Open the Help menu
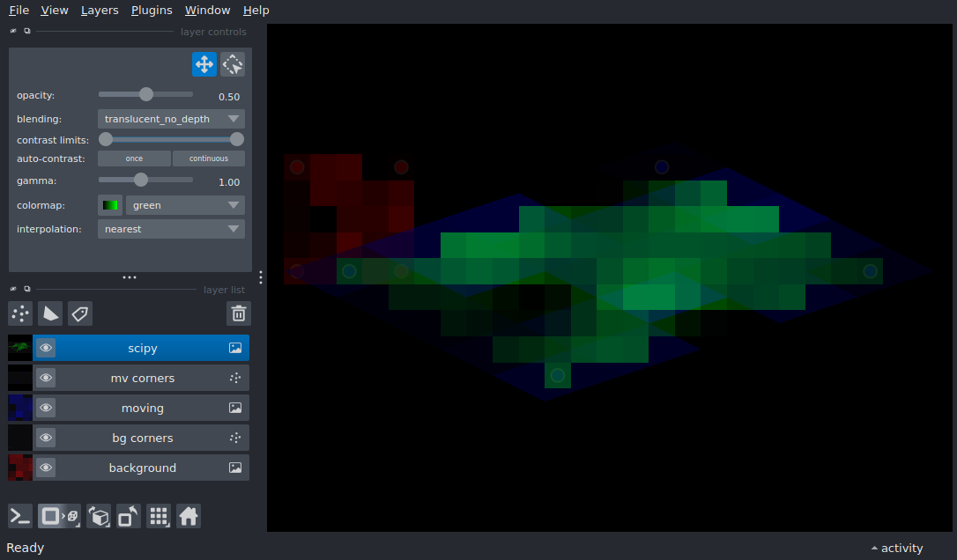Image resolution: width=957 pixels, height=560 pixels. 256,11
